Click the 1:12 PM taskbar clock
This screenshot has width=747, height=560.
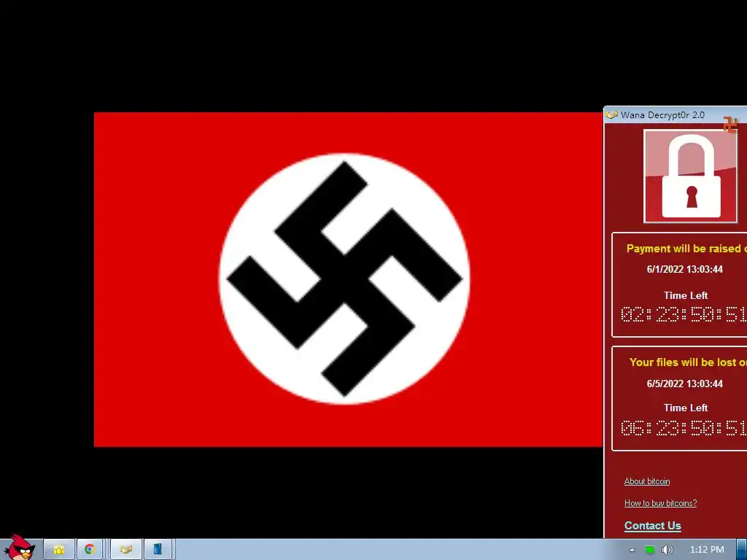706,550
